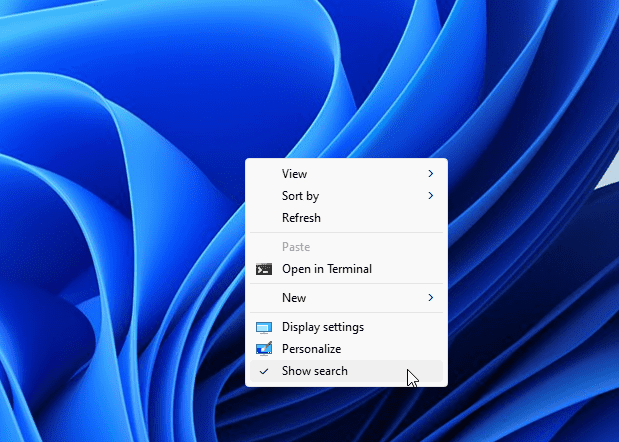
Task: Click the Terminal icon in the menu
Action: [264, 269]
